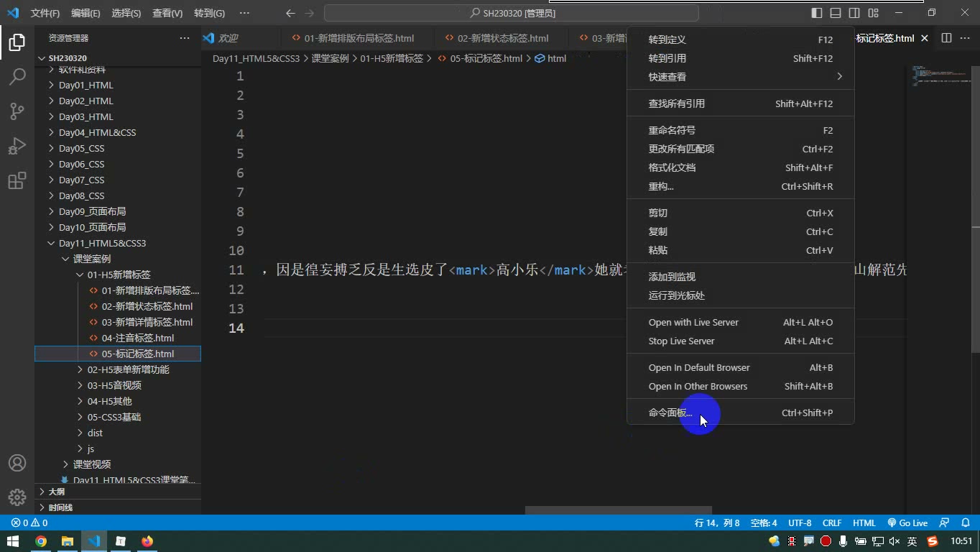Viewport: 980px width, 552px height.
Task: Toggle the primary sidebar visibility
Action: click(817, 13)
